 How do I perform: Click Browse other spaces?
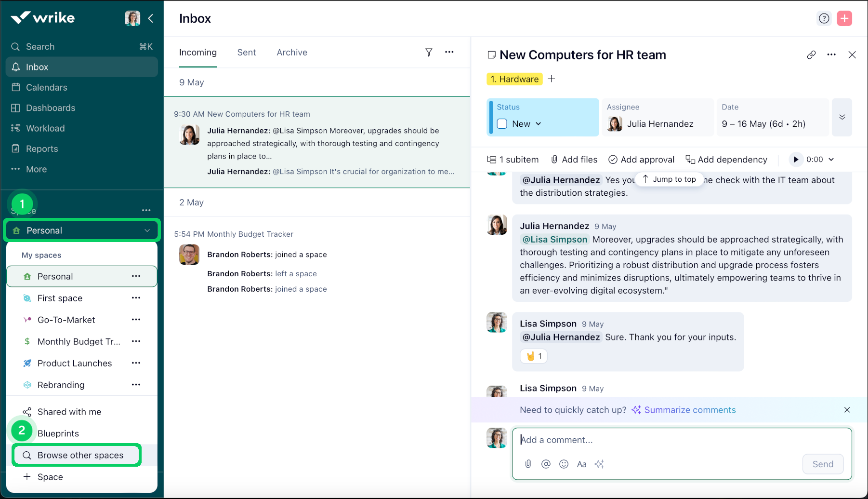80,455
